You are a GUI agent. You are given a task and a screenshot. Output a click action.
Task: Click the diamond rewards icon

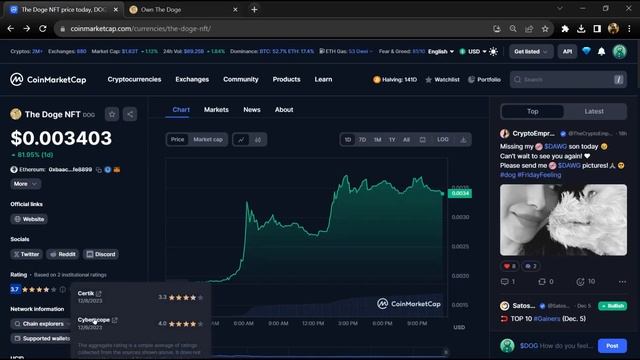[x=586, y=51]
